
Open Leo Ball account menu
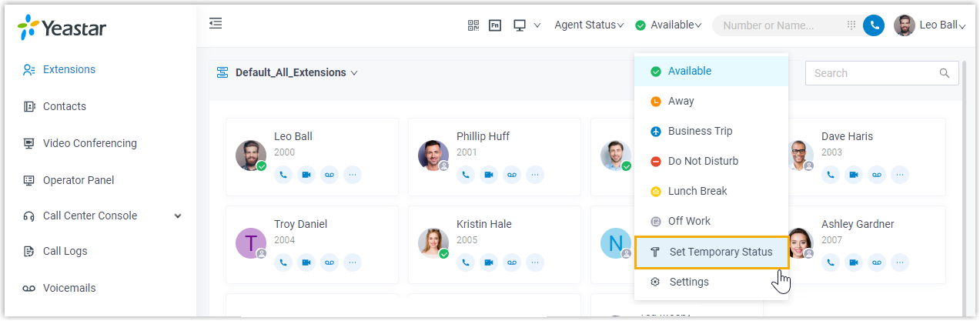[x=930, y=25]
